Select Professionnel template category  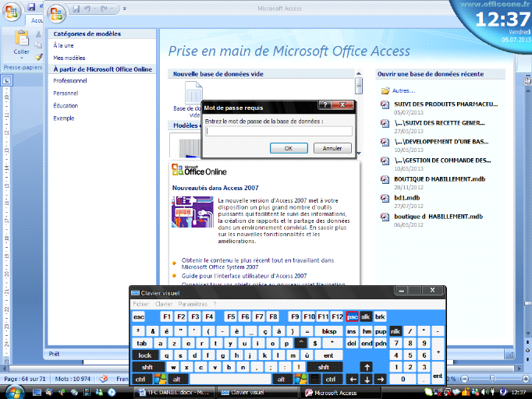click(x=70, y=81)
